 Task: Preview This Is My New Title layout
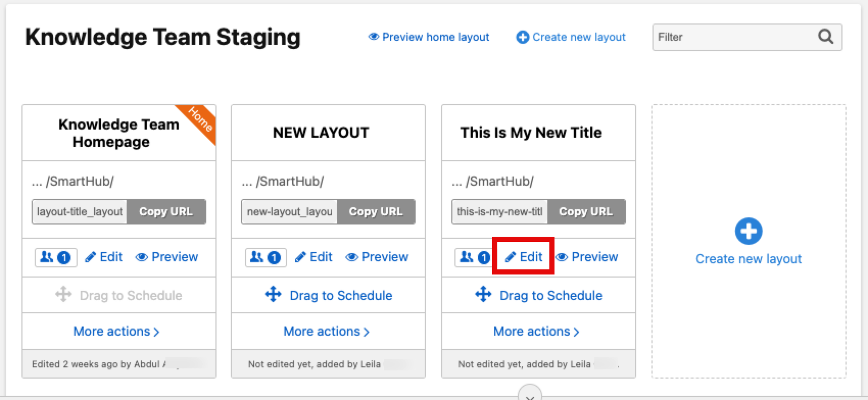point(587,257)
